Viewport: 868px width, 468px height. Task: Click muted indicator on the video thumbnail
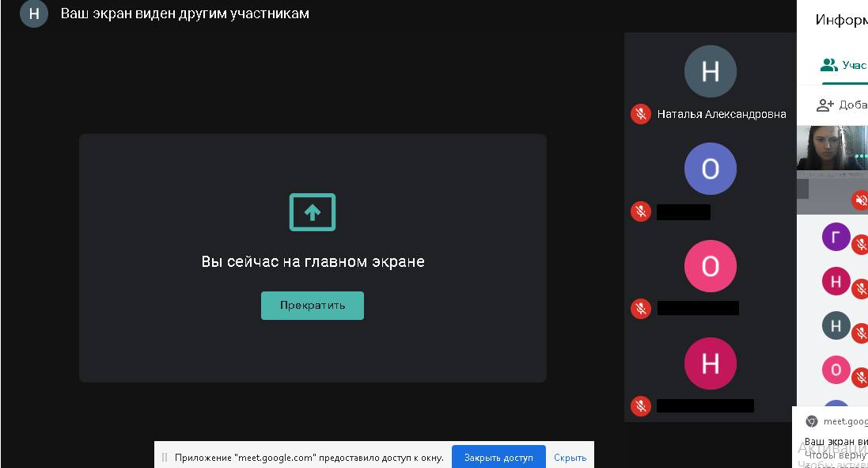(860, 200)
